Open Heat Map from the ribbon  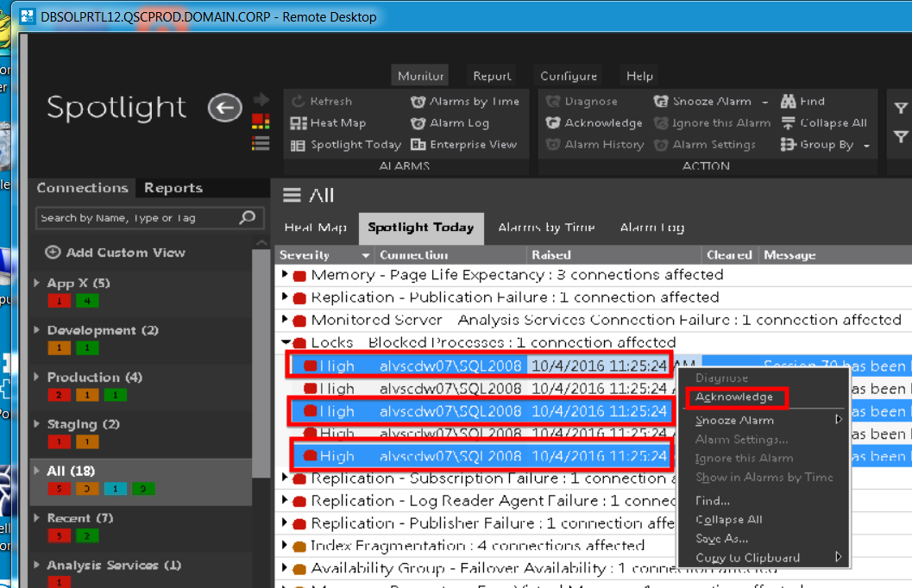point(329,123)
